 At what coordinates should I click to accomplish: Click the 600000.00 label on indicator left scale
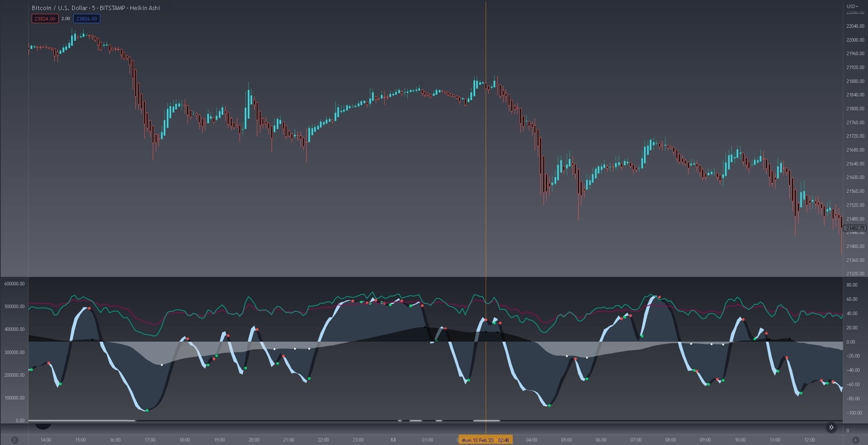point(14,283)
